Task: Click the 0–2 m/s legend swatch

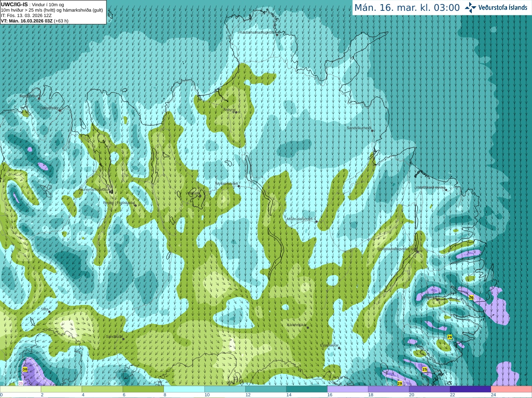Action: pyautogui.click(x=20, y=389)
